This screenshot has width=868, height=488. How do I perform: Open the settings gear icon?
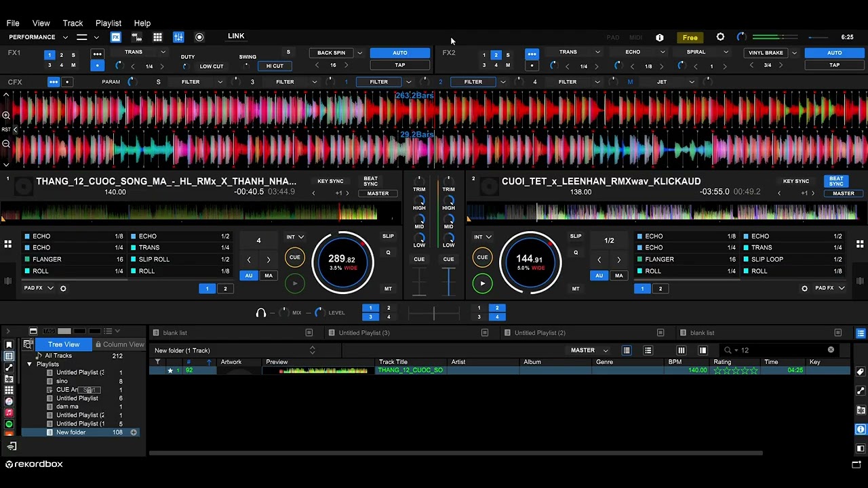coord(720,37)
